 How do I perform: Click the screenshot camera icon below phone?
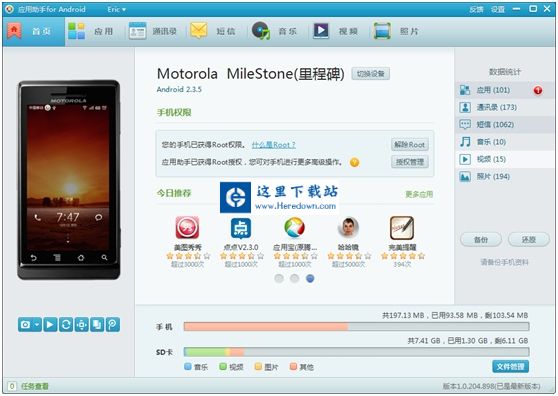(25, 324)
